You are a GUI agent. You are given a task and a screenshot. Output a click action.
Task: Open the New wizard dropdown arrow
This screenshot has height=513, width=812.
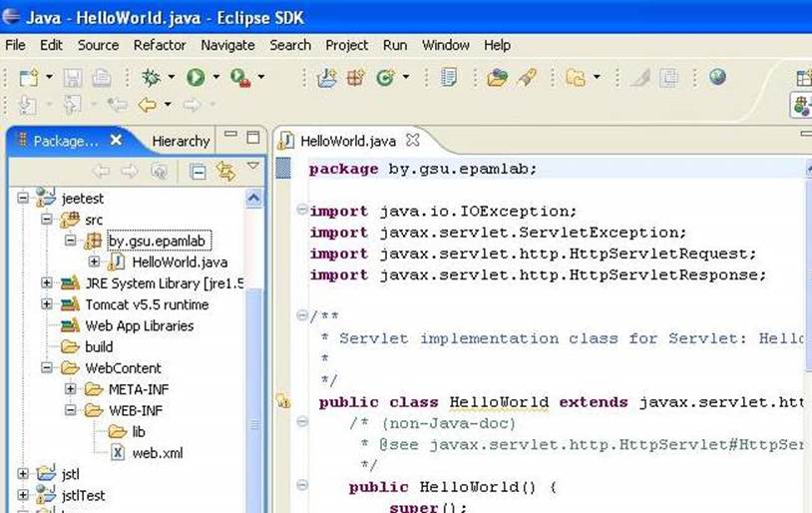(49, 77)
